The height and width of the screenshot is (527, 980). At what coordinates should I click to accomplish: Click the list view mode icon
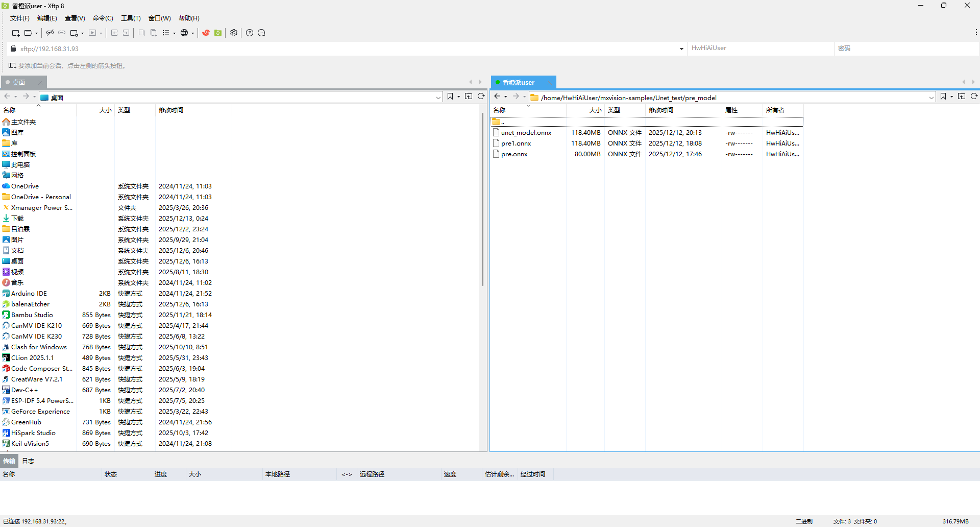click(166, 33)
